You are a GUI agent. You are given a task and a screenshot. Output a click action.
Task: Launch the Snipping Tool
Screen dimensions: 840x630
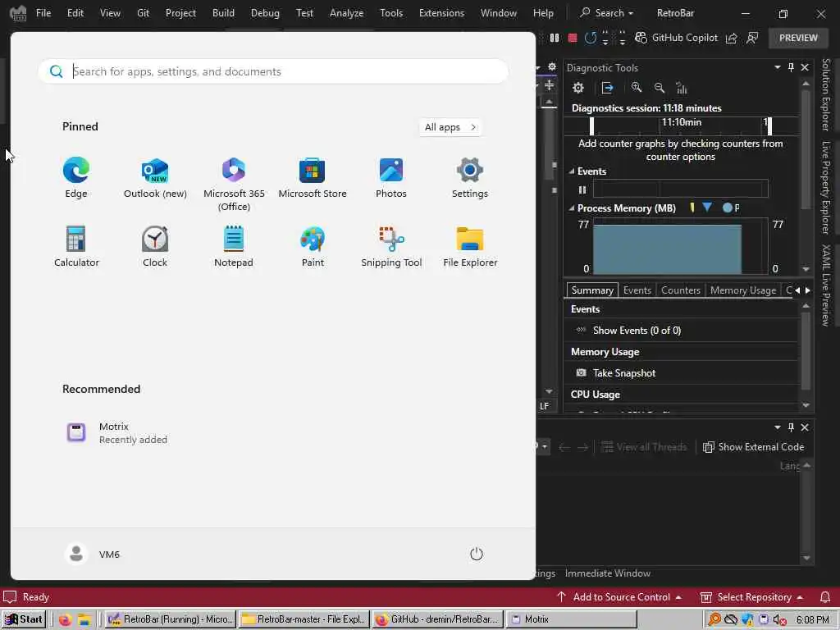[x=391, y=246]
